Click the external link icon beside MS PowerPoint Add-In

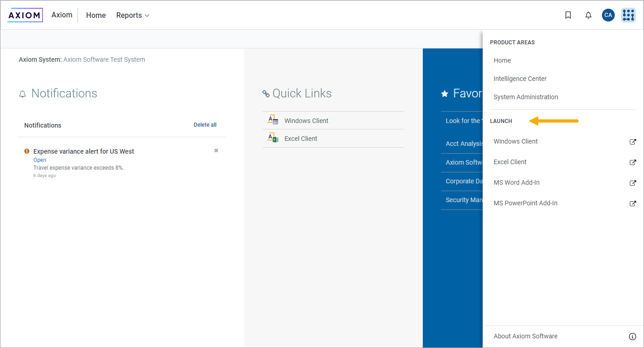[633, 203]
